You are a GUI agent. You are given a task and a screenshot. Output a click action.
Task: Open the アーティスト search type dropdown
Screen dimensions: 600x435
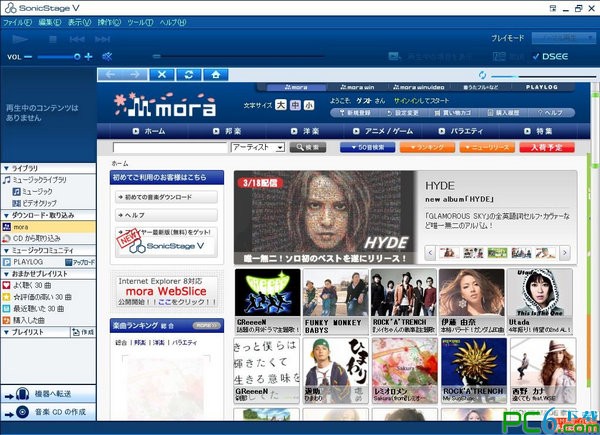[258, 148]
